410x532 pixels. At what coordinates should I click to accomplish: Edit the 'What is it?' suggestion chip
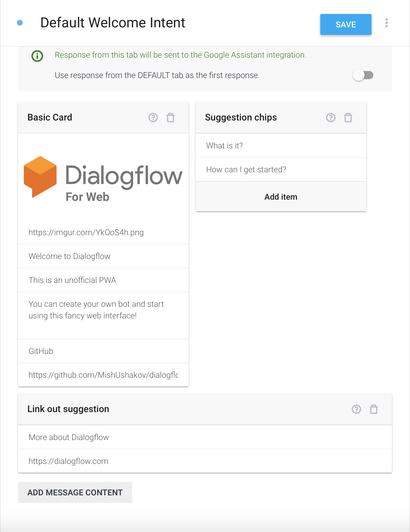(x=281, y=146)
